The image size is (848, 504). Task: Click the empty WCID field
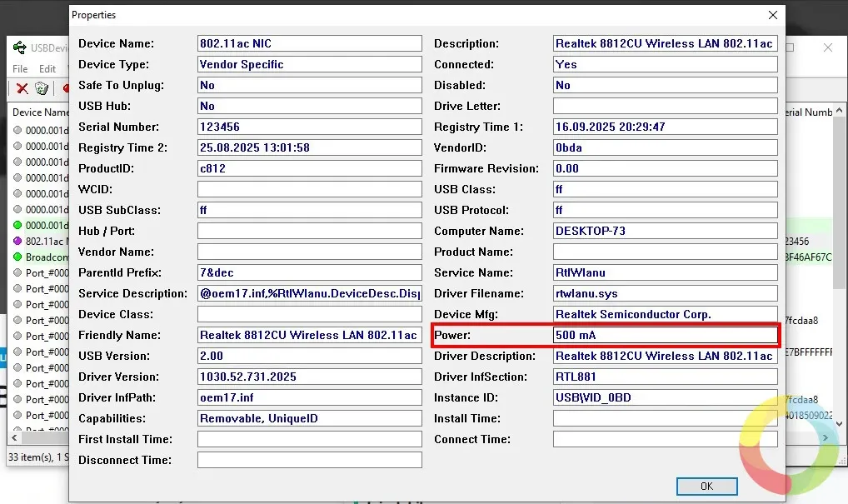tap(309, 189)
